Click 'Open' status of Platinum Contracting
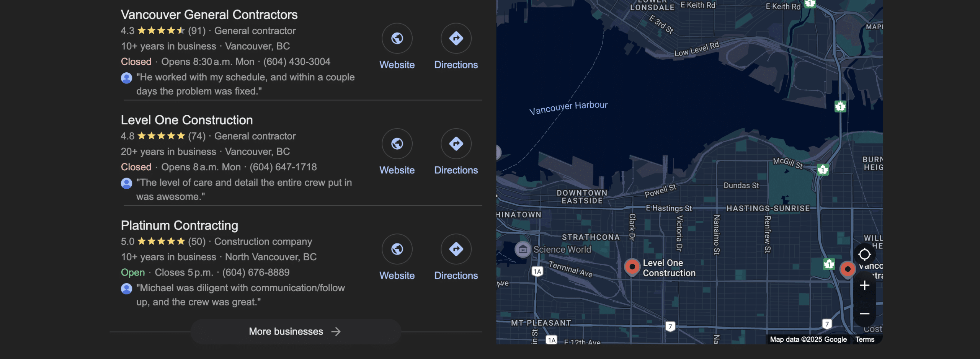This screenshot has height=359, width=980. (x=133, y=273)
